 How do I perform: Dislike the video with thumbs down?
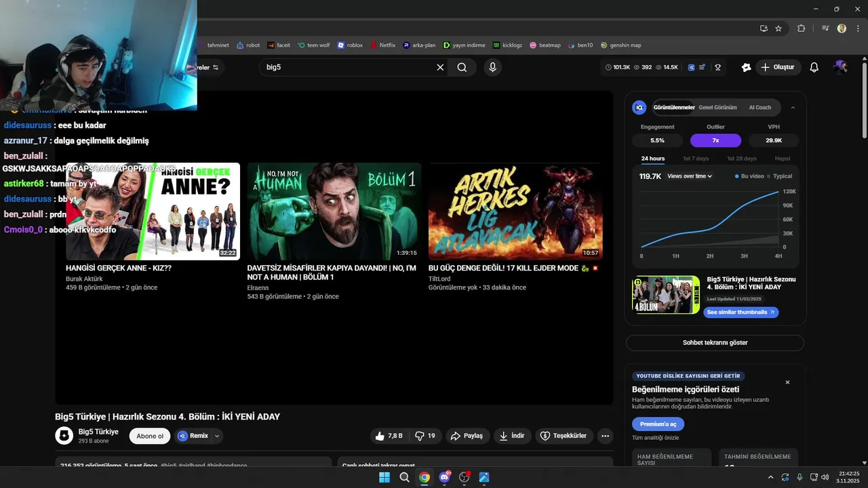point(425,436)
